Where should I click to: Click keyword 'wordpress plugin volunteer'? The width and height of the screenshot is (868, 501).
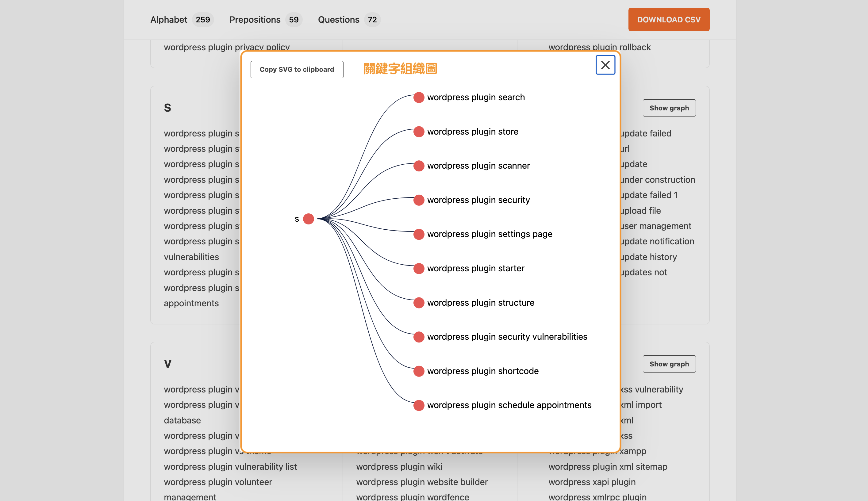[x=218, y=482]
